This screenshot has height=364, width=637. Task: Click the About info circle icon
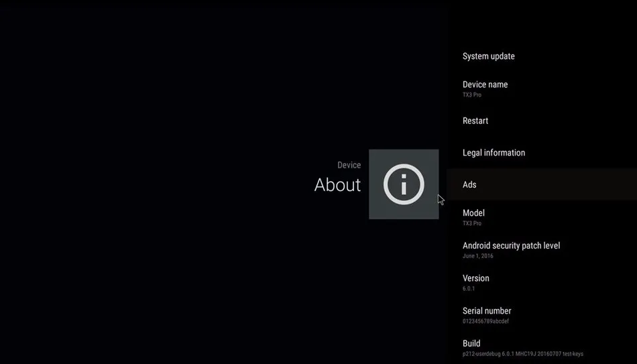pos(404,184)
